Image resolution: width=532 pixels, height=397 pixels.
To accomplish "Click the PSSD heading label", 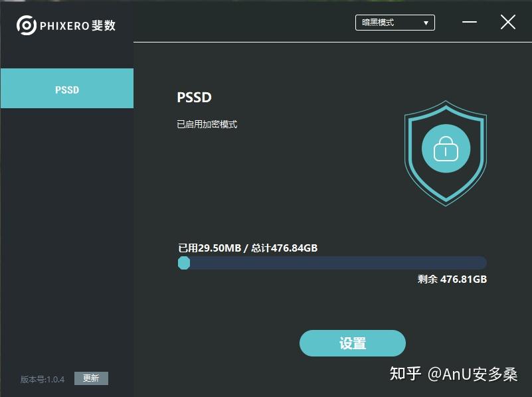I will coord(193,97).
